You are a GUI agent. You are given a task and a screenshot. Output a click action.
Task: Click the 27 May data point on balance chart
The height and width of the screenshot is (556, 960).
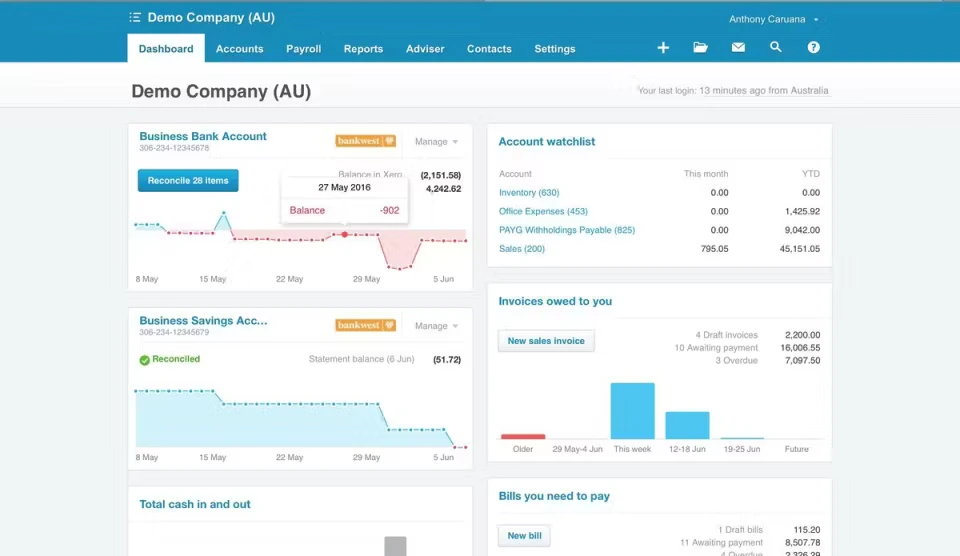(x=345, y=235)
